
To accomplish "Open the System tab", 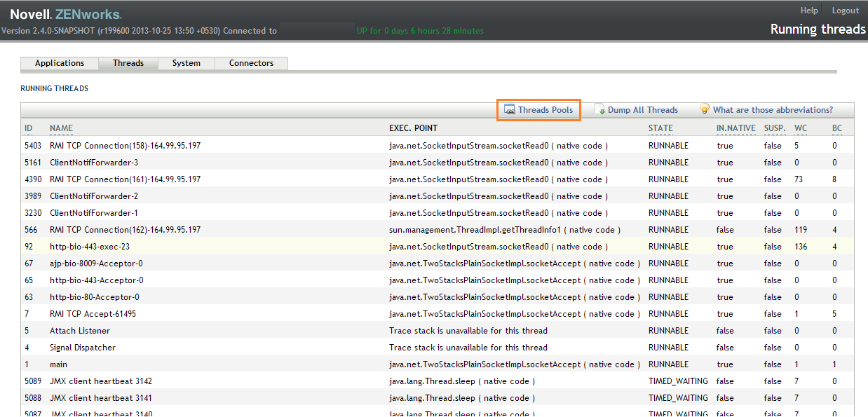I will (187, 63).
